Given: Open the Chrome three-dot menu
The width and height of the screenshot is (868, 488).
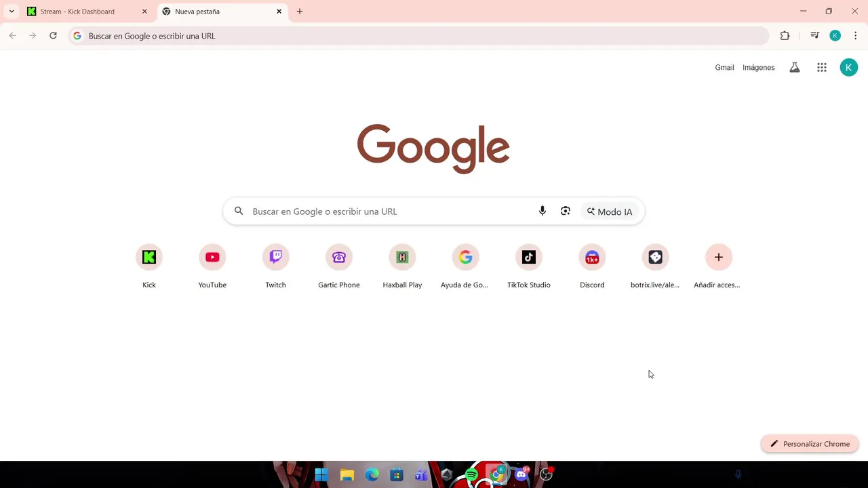Looking at the screenshot, I should pyautogui.click(x=855, y=36).
